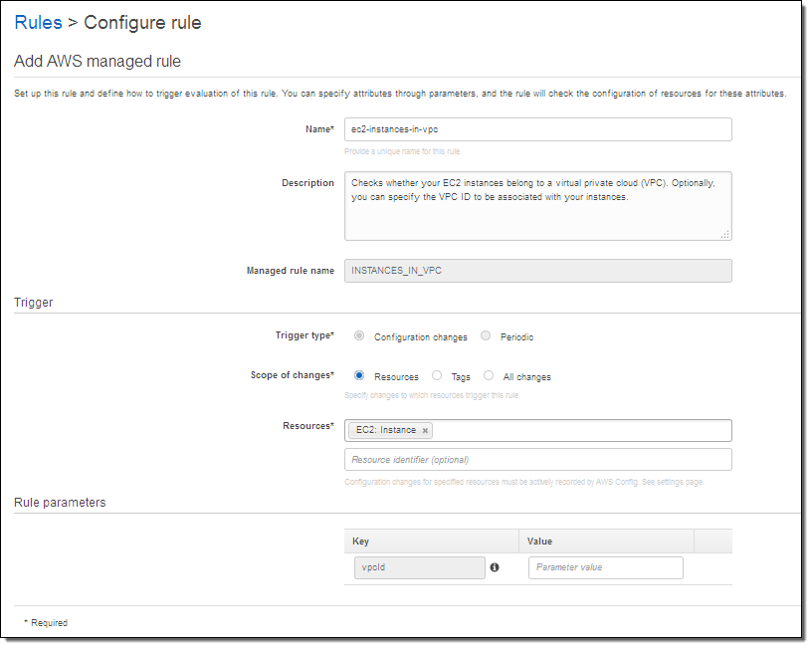Select the Configuration changes trigger type
Image resolution: width=812 pixels, height=648 pixels.
coord(359,336)
